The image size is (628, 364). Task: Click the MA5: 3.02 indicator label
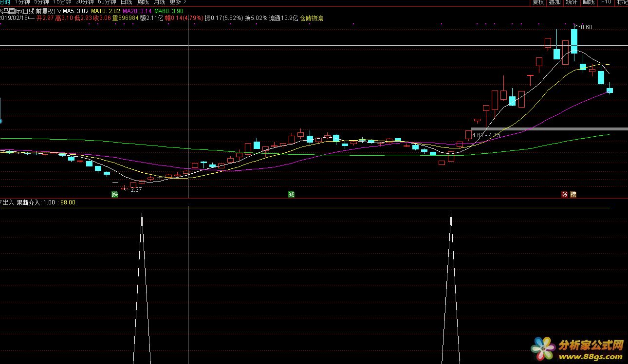(x=75, y=11)
